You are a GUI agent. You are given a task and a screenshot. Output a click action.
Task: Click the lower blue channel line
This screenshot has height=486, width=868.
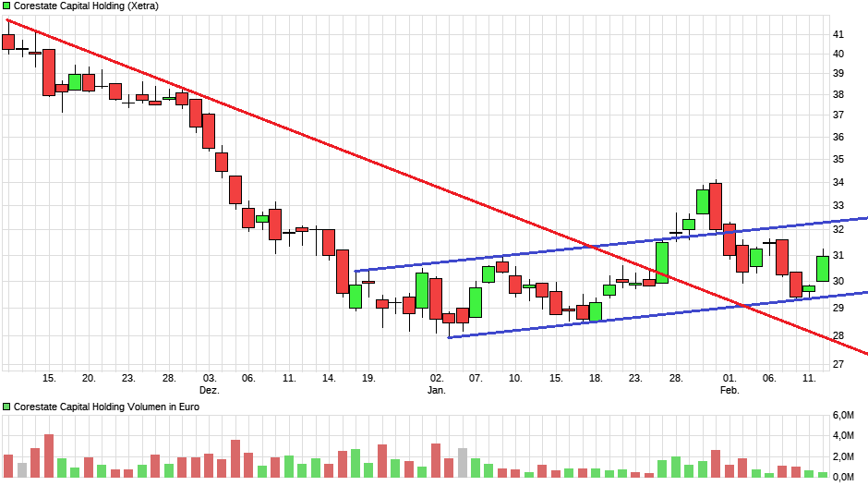coord(658,315)
